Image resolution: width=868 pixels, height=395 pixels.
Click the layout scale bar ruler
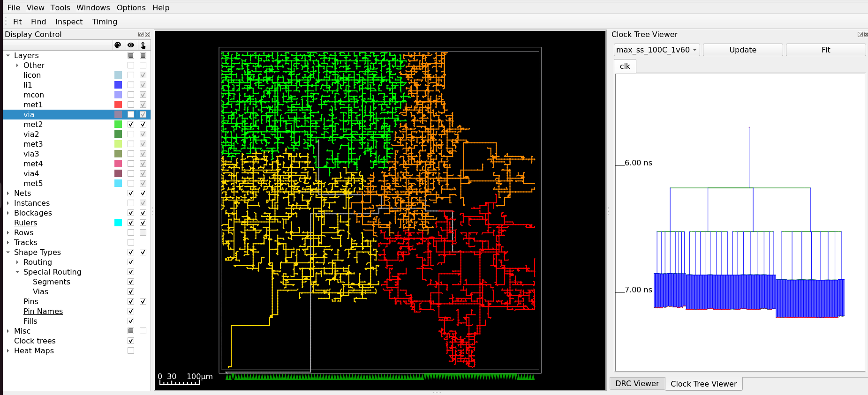click(180, 382)
